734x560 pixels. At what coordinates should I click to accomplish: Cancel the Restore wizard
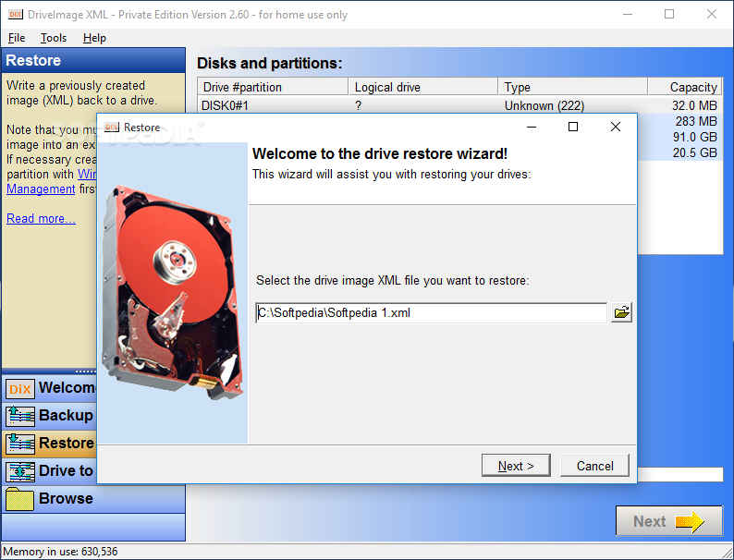click(x=594, y=466)
